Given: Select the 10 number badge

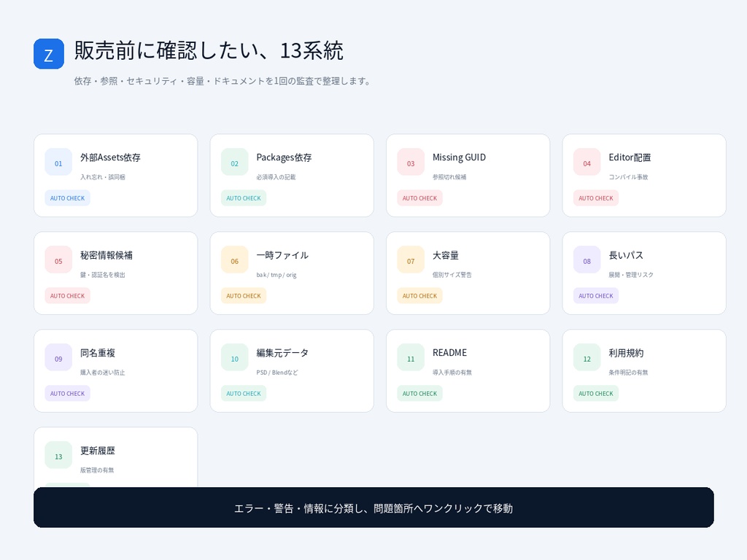Looking at the screenshot, I should (234, 357).
